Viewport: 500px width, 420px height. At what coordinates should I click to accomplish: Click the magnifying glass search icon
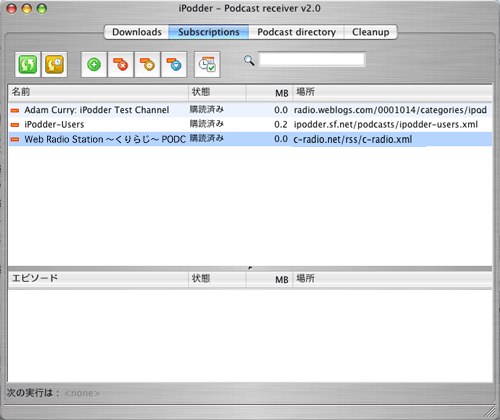click(249, 60)
